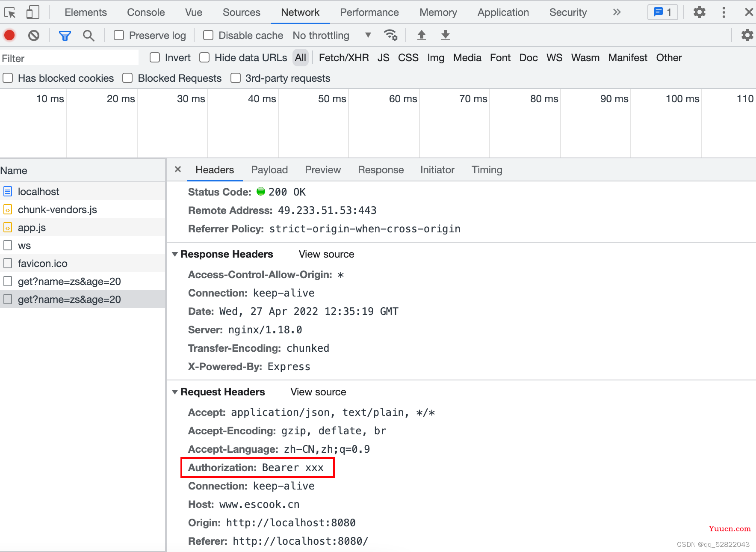Collapse the Response Headers section
756x552 pixels.
pyautogui.click(x=175, y=254)
